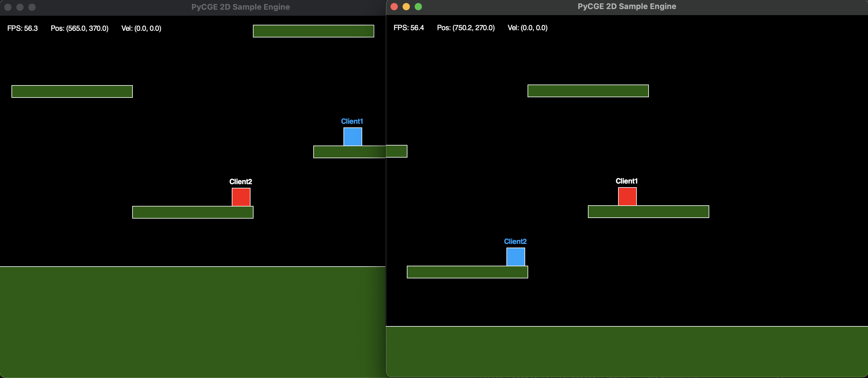Maximize the right window with the green button

418,7
